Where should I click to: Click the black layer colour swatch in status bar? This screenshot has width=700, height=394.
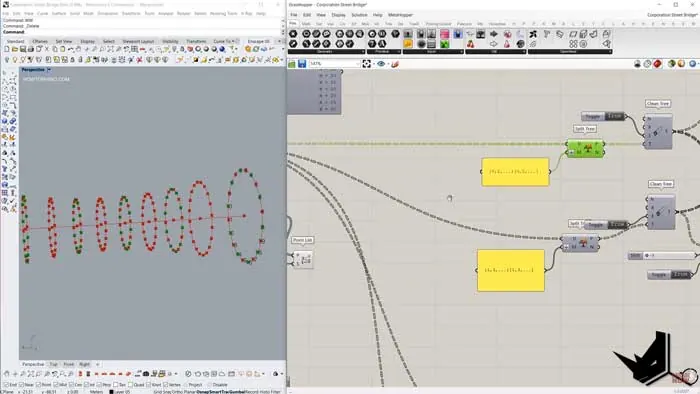click(111, 392)
